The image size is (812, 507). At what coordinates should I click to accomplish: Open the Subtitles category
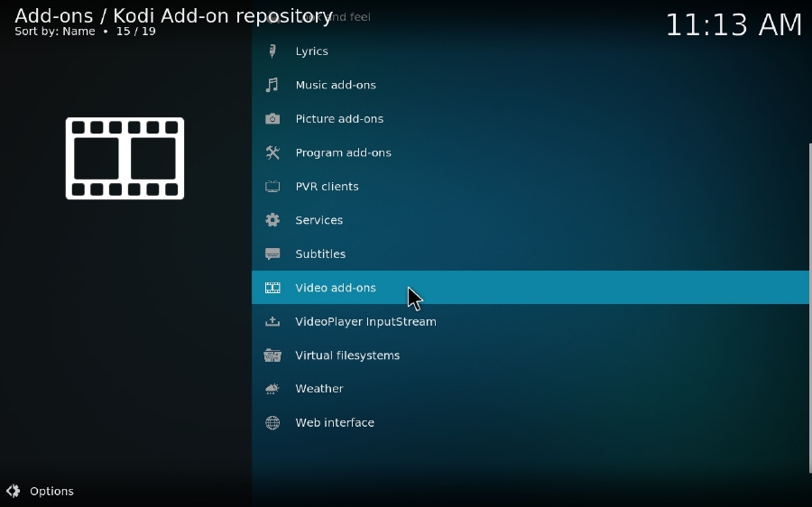pyautogui.click(x=531, y=253)
